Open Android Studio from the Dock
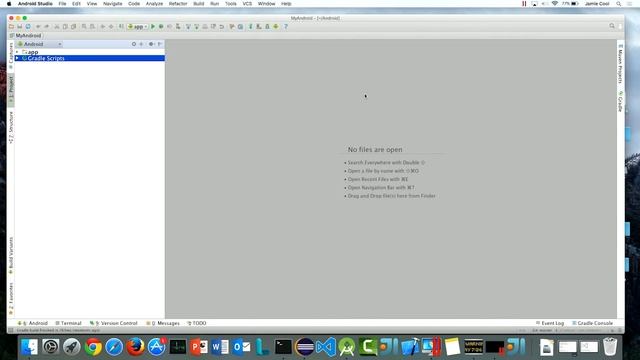 pyautogui.click(x=347, y=347)
